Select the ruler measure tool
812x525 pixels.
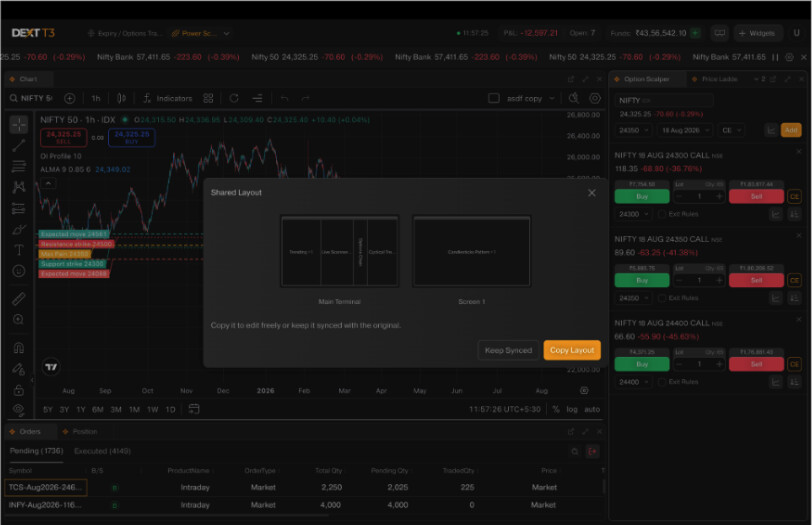(x=19, y=299)
